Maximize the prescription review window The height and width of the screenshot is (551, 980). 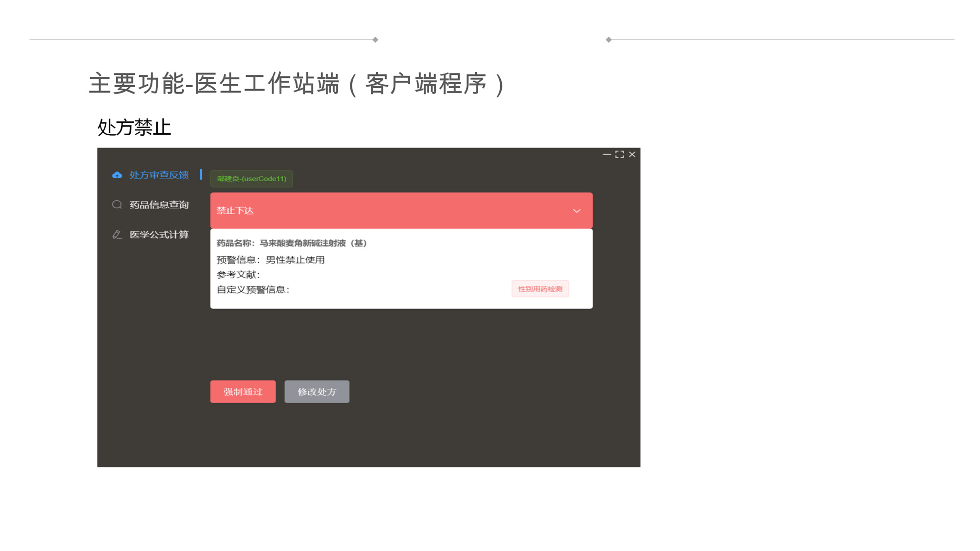[x=619, y=154]
